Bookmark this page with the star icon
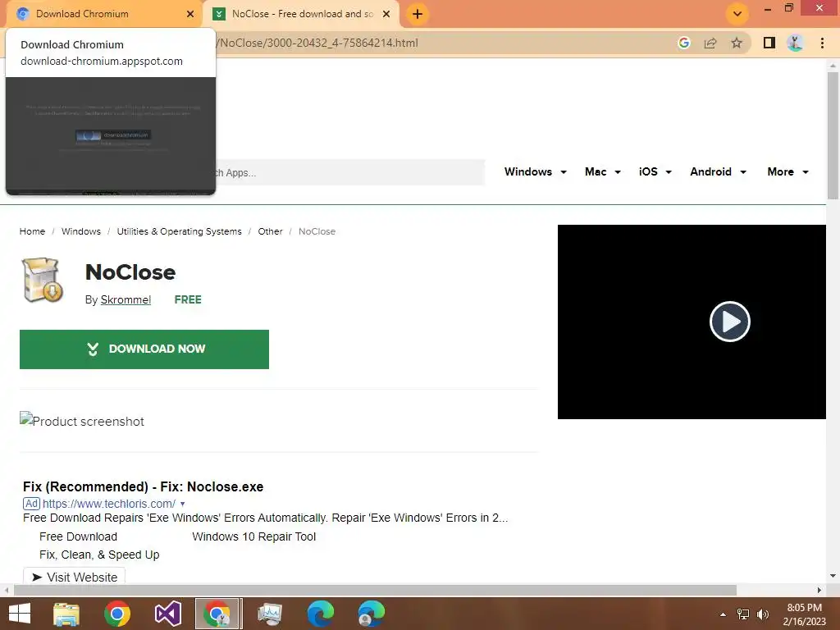The height and width of the screenshot is (630, 840). (737, 43)
